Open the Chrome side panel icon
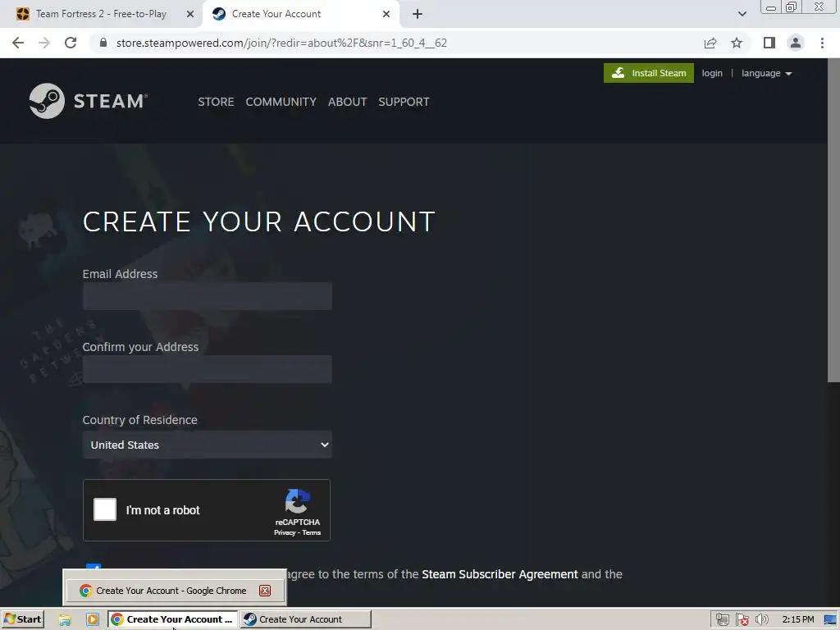840x630 pixels. pos(769,43)
